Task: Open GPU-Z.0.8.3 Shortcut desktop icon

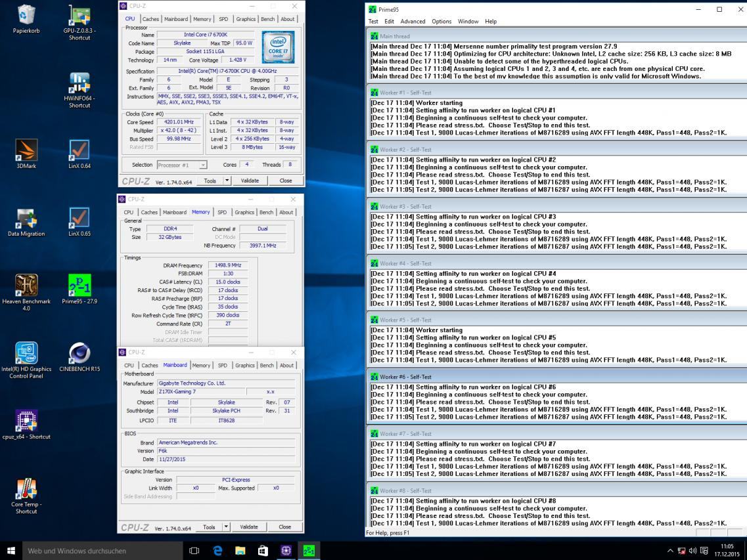Action: coord(79,22)
